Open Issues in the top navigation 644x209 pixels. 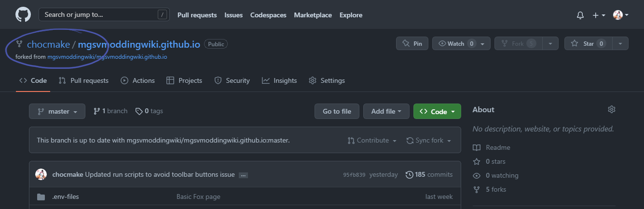point(233,15)
